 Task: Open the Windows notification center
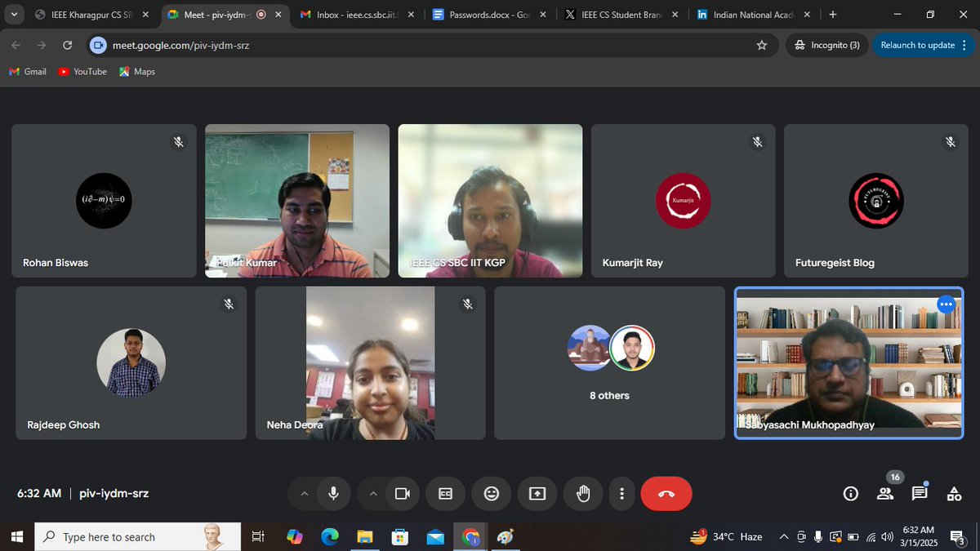pyautogui.click(x=959, y=537)
